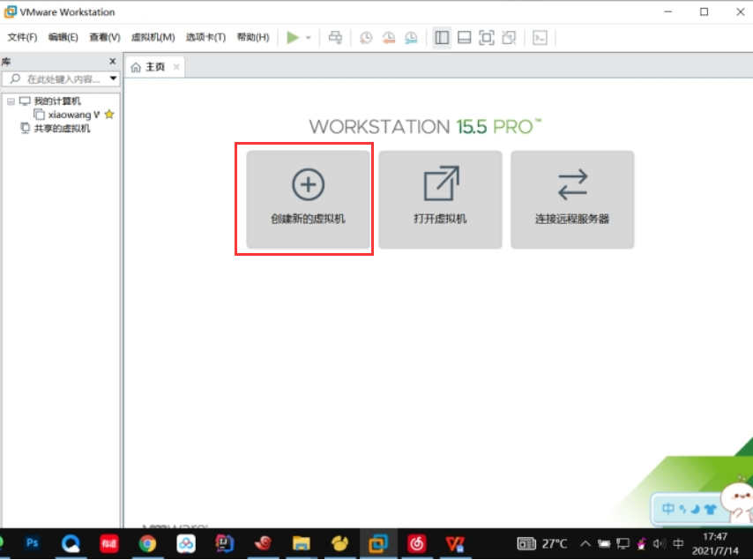Open the yellow bear taskbar icon
753x560 pixels.
click(x=339, y=543)
